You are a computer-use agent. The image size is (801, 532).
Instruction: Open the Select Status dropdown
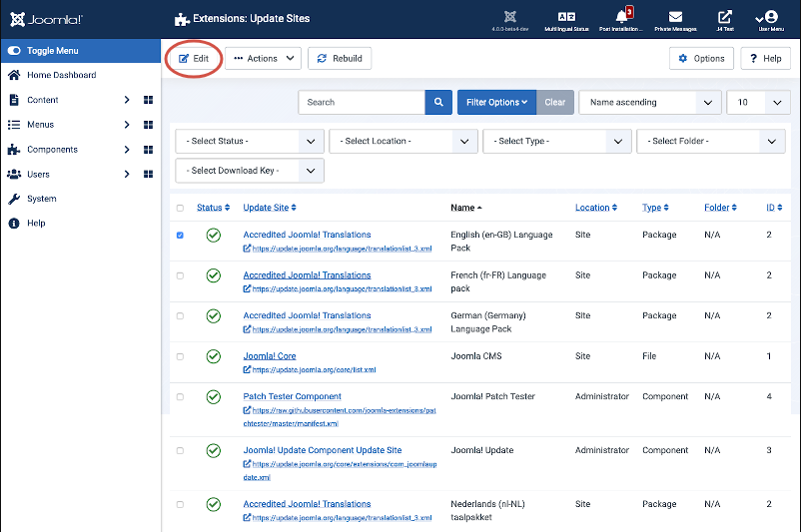tap(250, 142)
